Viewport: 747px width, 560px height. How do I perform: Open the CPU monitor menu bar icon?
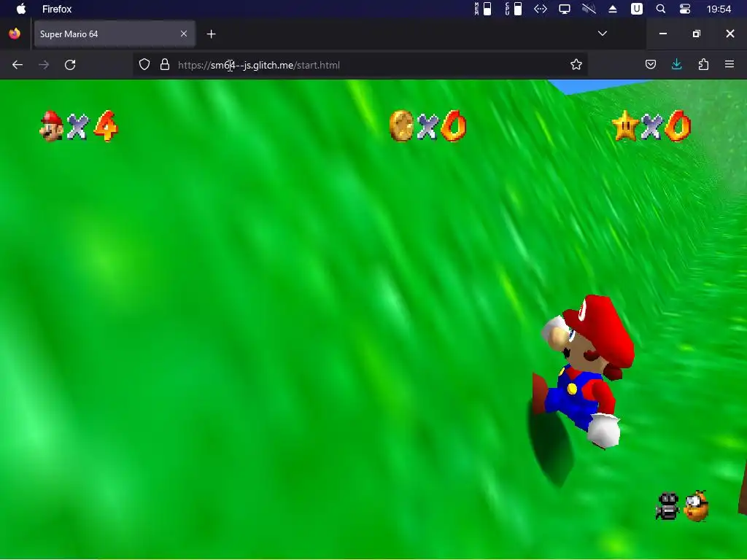[514, 9]
